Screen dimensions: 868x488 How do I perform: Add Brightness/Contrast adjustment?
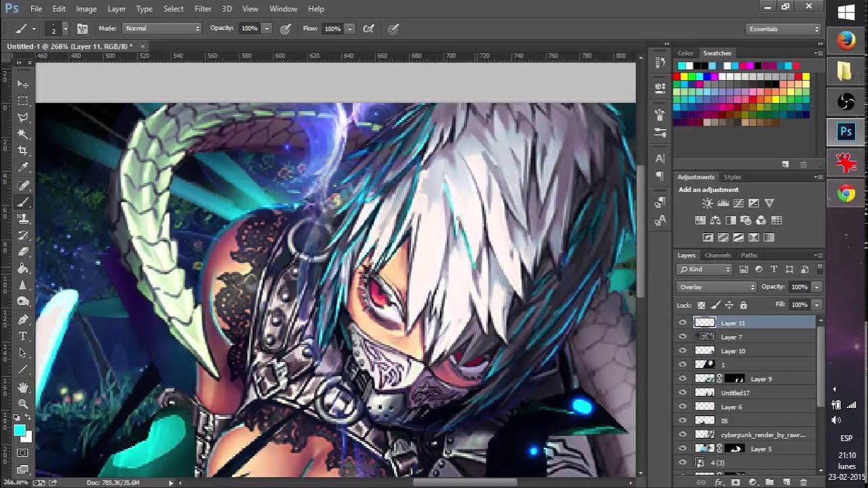click(708, 203)
